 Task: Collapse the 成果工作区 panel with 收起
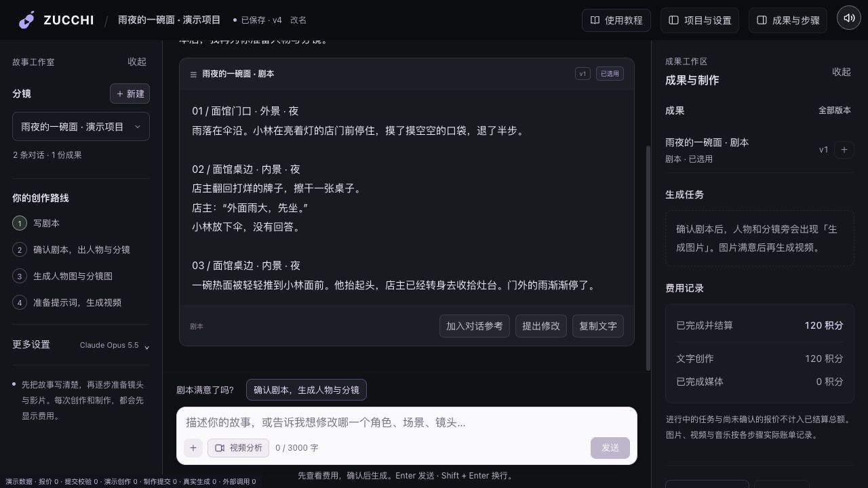[x=842, y=72]
